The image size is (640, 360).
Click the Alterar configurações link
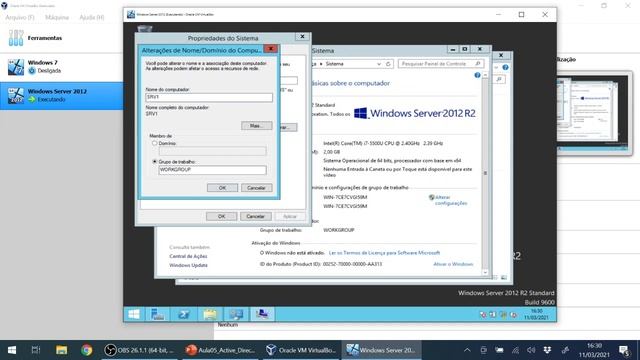coord(450,200)
